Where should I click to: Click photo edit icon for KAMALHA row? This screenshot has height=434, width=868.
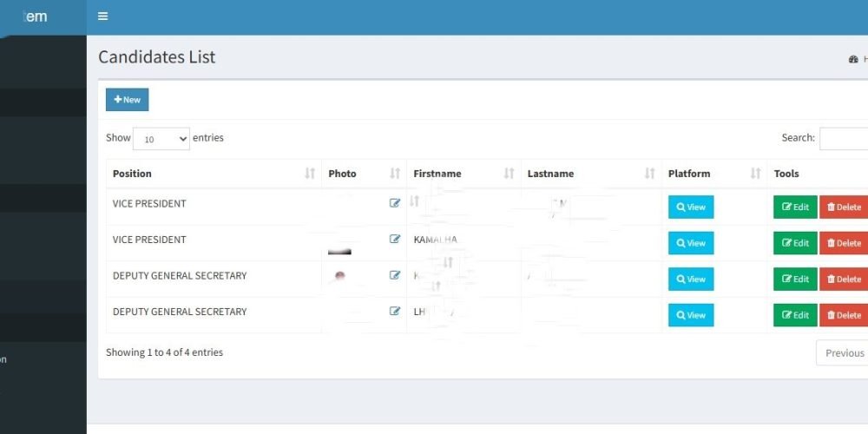point(395,240)
